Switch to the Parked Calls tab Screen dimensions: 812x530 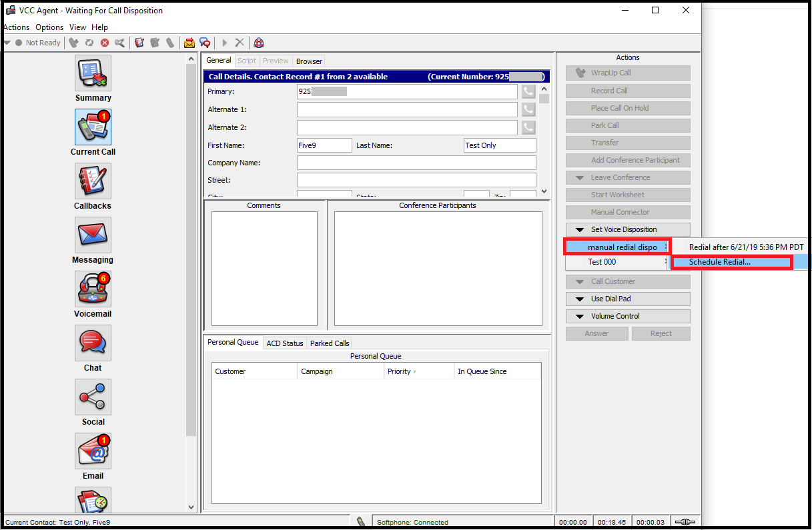coord(330,343)
